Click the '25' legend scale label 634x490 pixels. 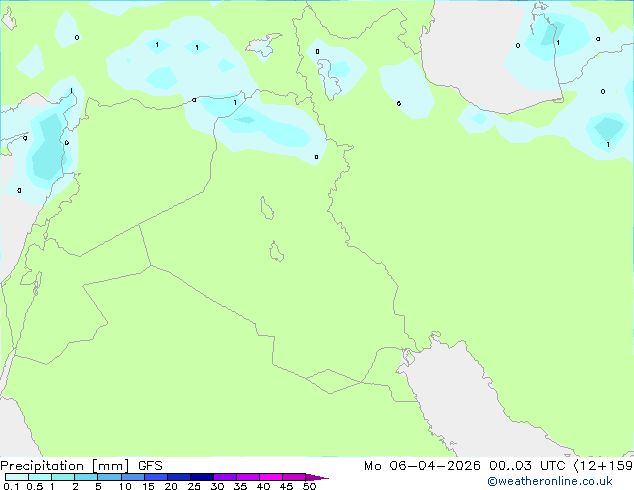point(194,486)
